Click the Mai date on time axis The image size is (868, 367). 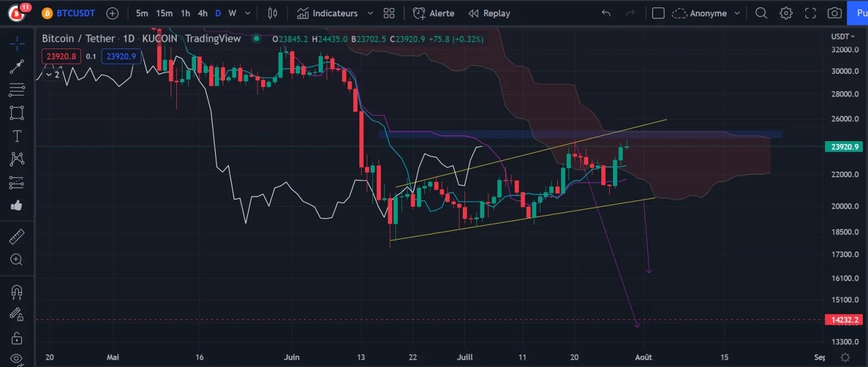(x=114, y=357)
